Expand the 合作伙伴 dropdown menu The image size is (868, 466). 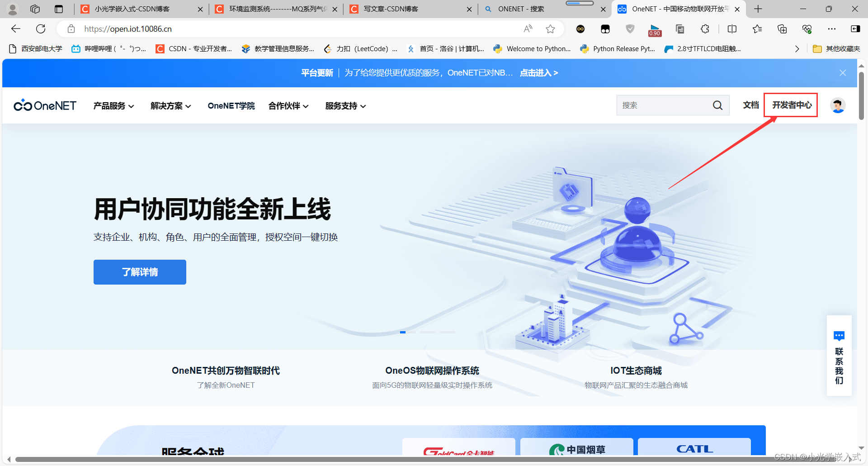pyautogui.click(x=288, y=106)
